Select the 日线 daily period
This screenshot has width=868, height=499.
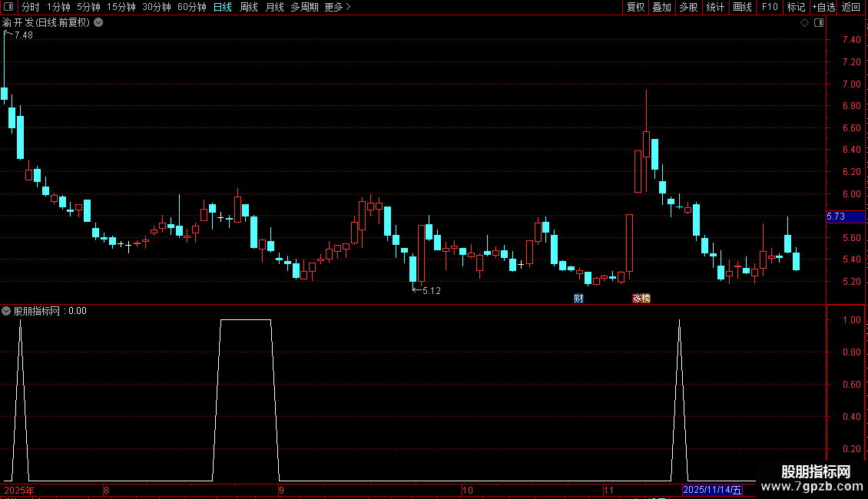click(x=223, y=7)
